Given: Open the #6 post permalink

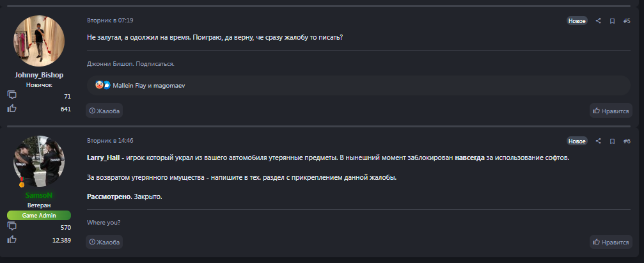Looking at the screenshot, I should [627, 141].
